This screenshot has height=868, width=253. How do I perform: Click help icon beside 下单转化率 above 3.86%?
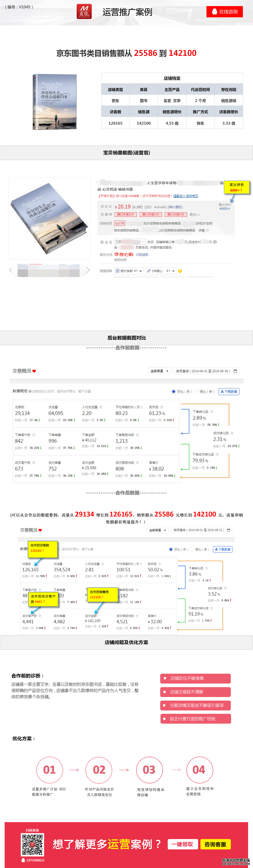tap(207, 568)
